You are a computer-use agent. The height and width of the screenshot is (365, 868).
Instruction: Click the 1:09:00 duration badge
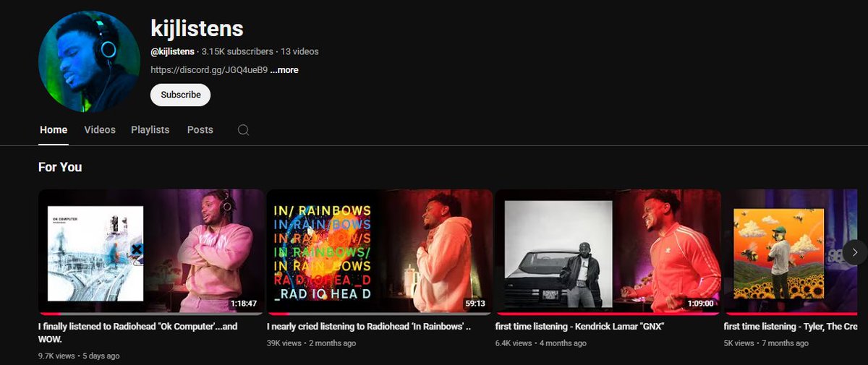click(x=700, y=304)
